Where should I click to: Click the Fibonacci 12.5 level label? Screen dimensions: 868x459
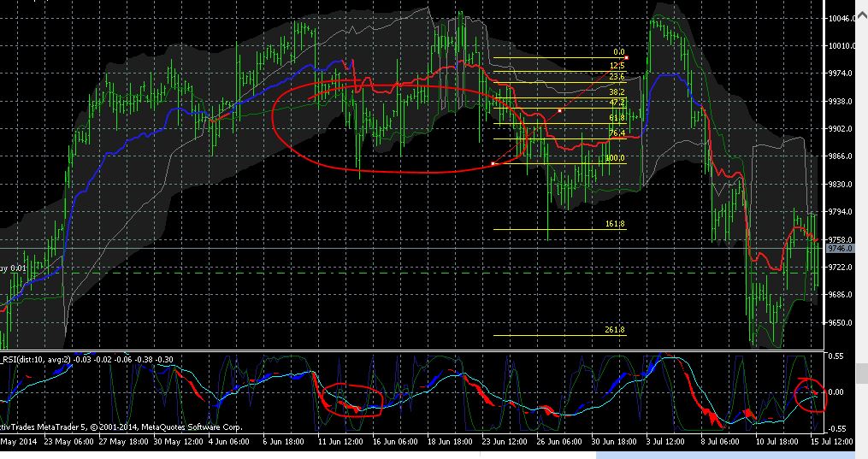click(x=617, y=66)
